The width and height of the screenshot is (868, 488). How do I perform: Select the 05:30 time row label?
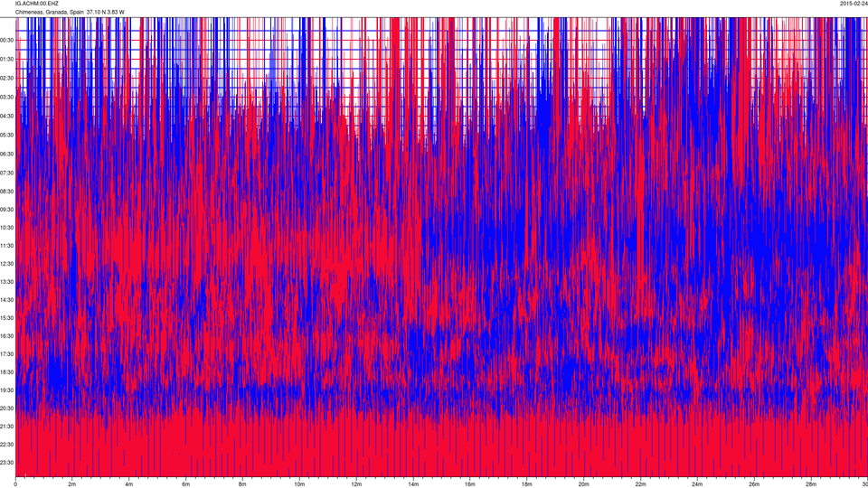click(x=6, y=135)
